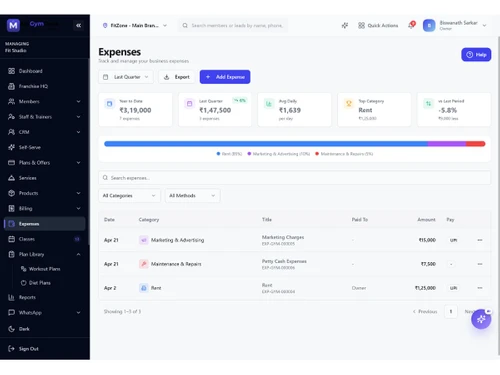The image size is (500, 375).
Task: Click Add Expense button
Action: click(x=225, y=77)
